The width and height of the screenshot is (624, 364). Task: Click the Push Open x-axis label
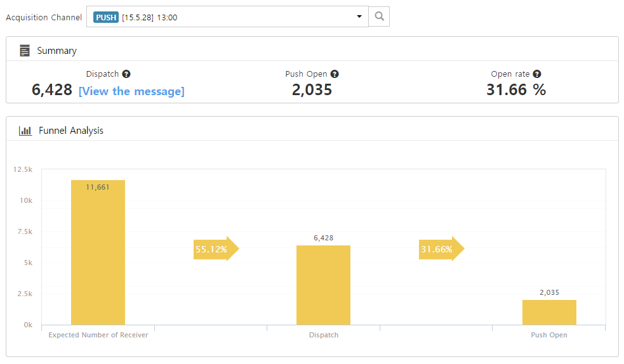click(549, 335)
